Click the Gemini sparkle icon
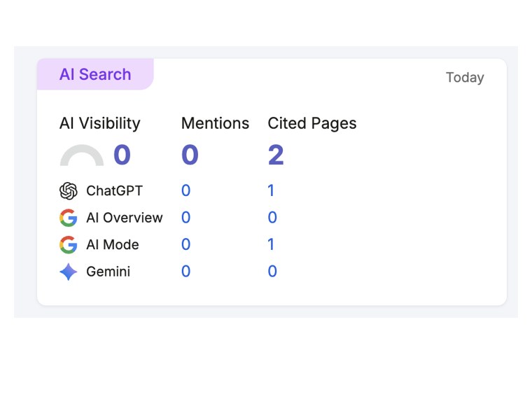This screenshot has height=406, width=532. [x=68, y=272]
